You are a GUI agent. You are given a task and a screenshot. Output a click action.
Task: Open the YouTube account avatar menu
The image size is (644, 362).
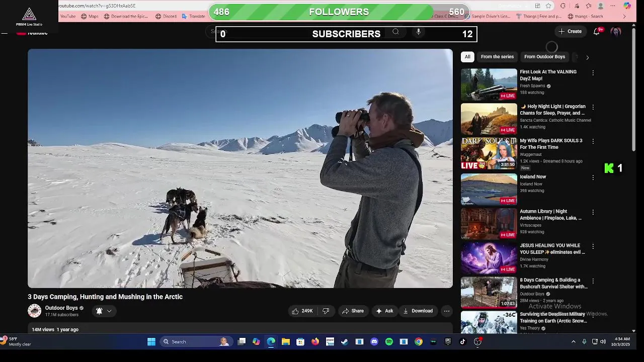(x=616, y=31)
